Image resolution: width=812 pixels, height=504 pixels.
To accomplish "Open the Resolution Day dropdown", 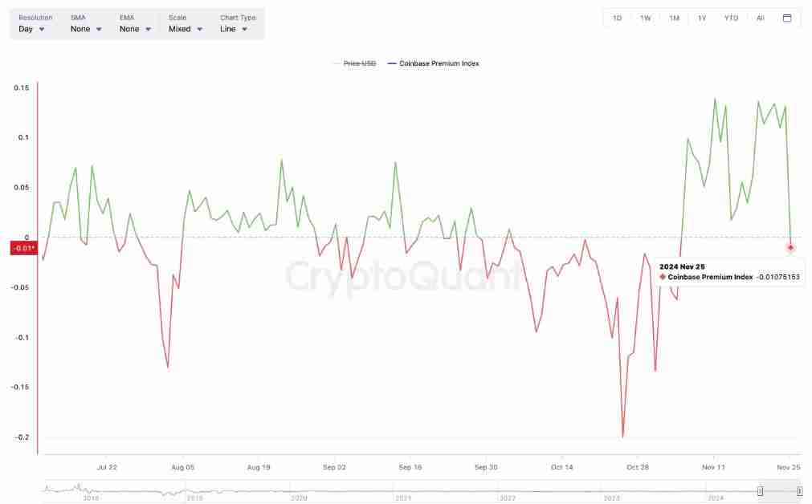I will click(32, 29).
